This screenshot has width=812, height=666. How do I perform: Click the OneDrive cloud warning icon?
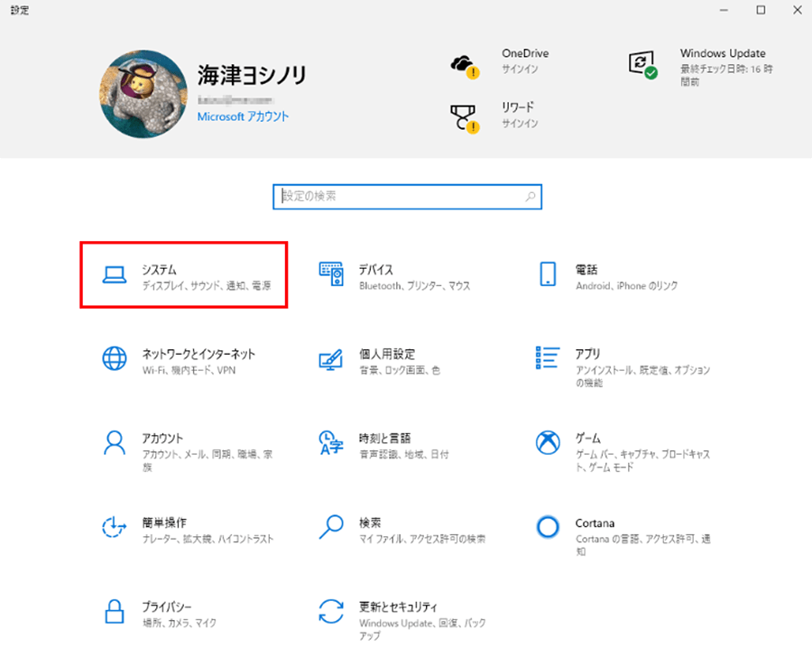click(465, 67)
